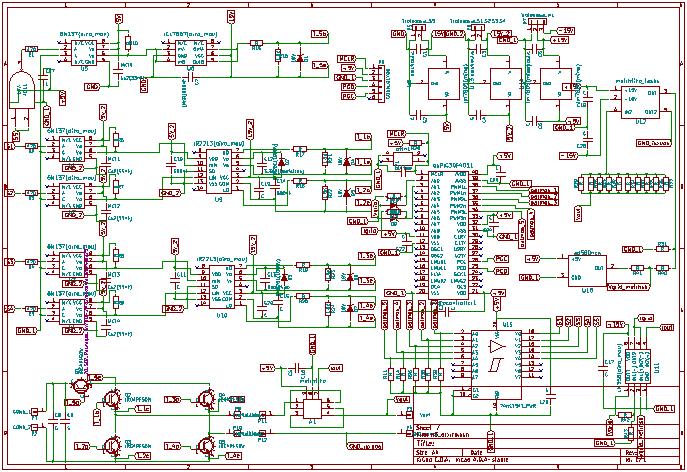The height and width of the screenshot is (472, 687).
Task: Select the small transistor beside 1_5e at bottom left
Action: 81,385
